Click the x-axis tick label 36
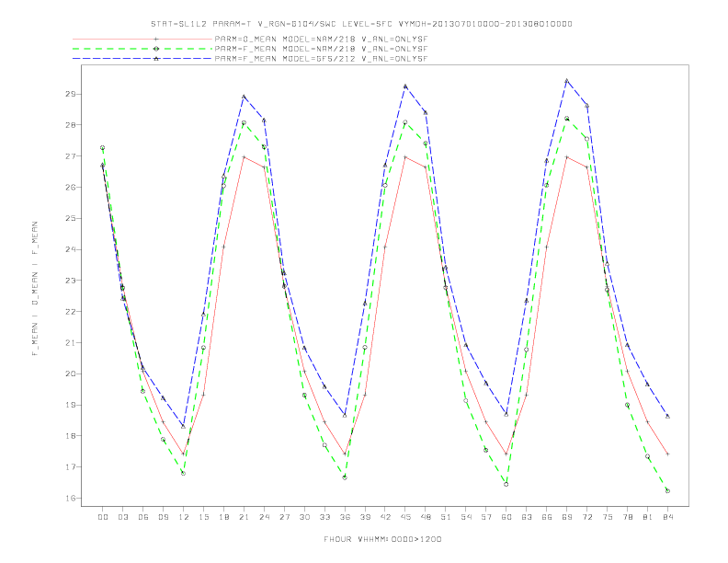The width and height of the screenshot is (728, 563). click(x=345, y=517)
